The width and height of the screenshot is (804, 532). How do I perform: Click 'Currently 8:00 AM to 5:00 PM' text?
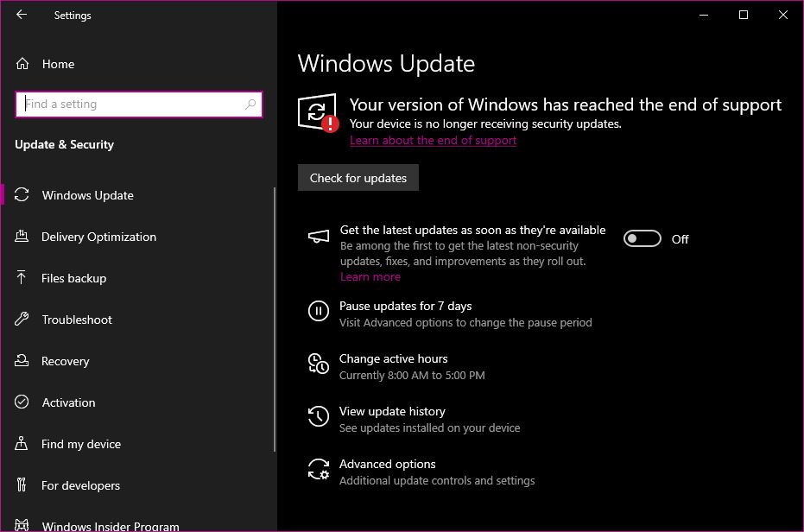[412, 375]
